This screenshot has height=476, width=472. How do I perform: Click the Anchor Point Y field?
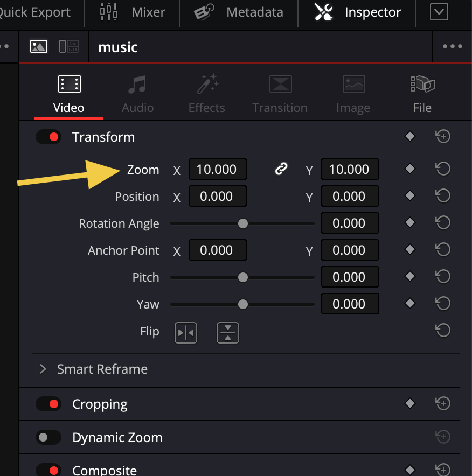pos(350,250)
